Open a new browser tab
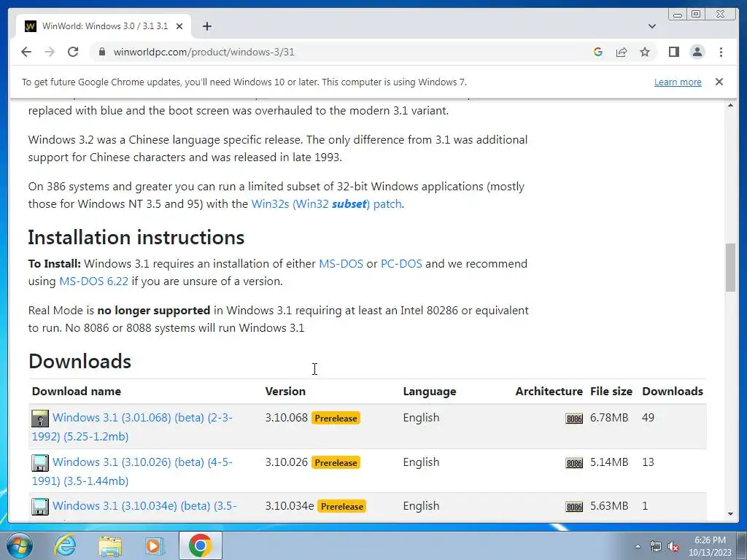Viewport: 747px width, 560px height. [206, 26]
